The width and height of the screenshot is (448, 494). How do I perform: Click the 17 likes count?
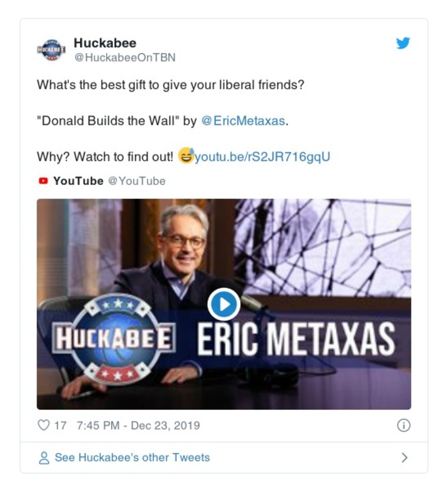pos(60,426)
